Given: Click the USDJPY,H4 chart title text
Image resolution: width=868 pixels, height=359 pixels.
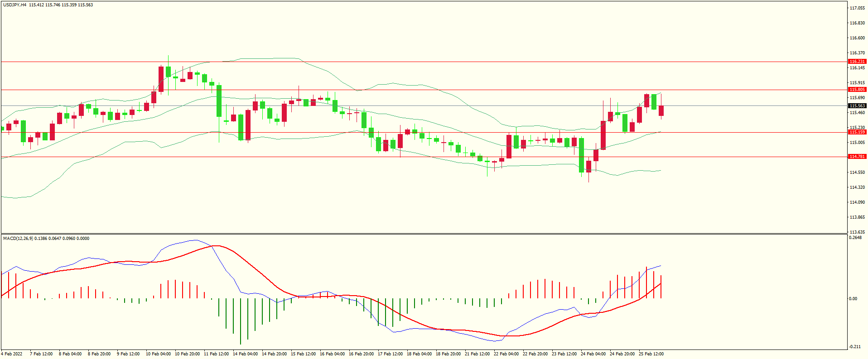Looking at the screenshot, I should tap(15, 5).
